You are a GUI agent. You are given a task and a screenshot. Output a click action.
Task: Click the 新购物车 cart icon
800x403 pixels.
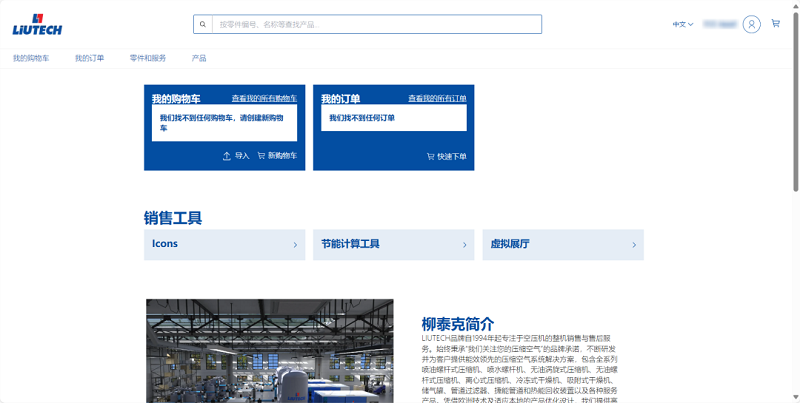[261, 156]
